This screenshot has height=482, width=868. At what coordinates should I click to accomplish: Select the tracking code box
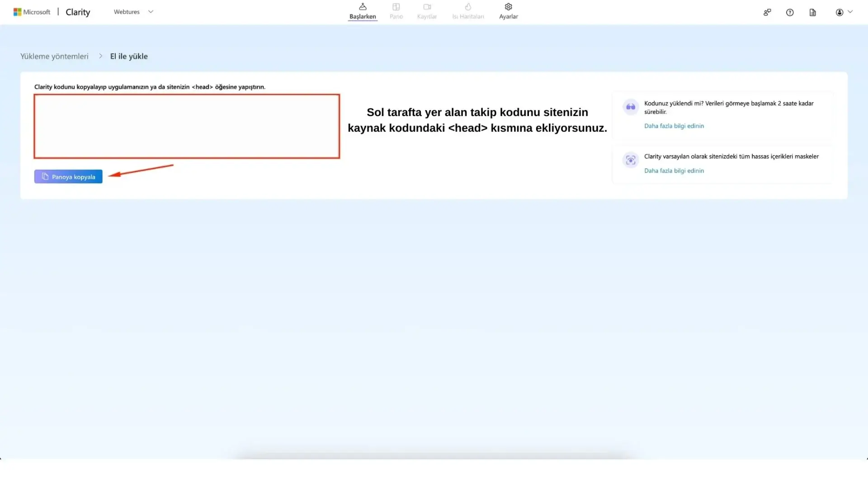click(x=186, y=126)
